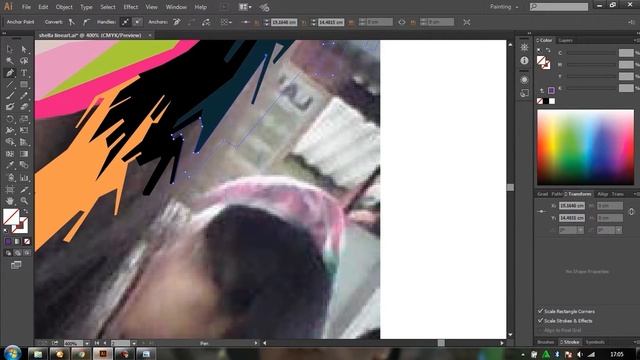Set None mode button under swatches

coord(27,242)
